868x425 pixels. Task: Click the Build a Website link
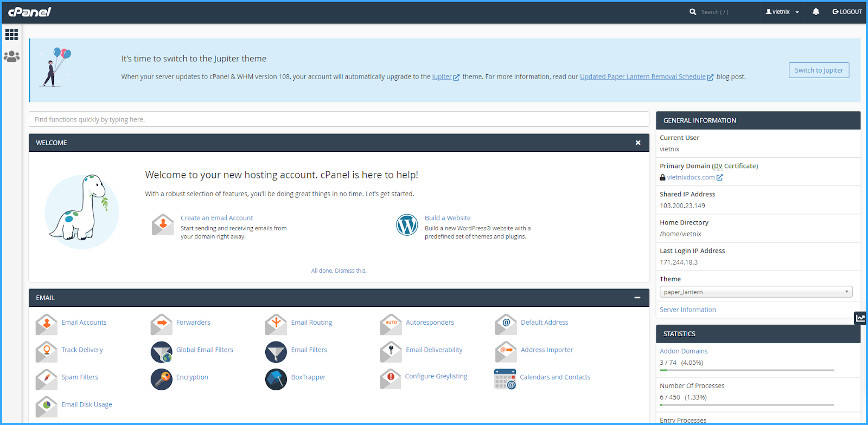[448, 218]
